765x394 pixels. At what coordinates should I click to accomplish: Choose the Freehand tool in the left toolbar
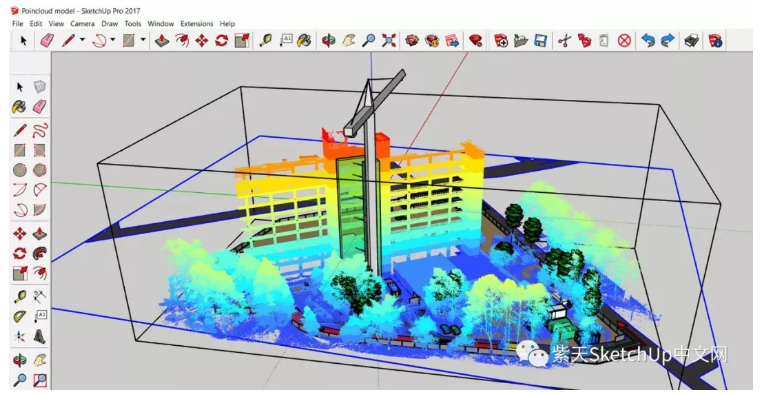pyautogui.click(x=40, y=130)
